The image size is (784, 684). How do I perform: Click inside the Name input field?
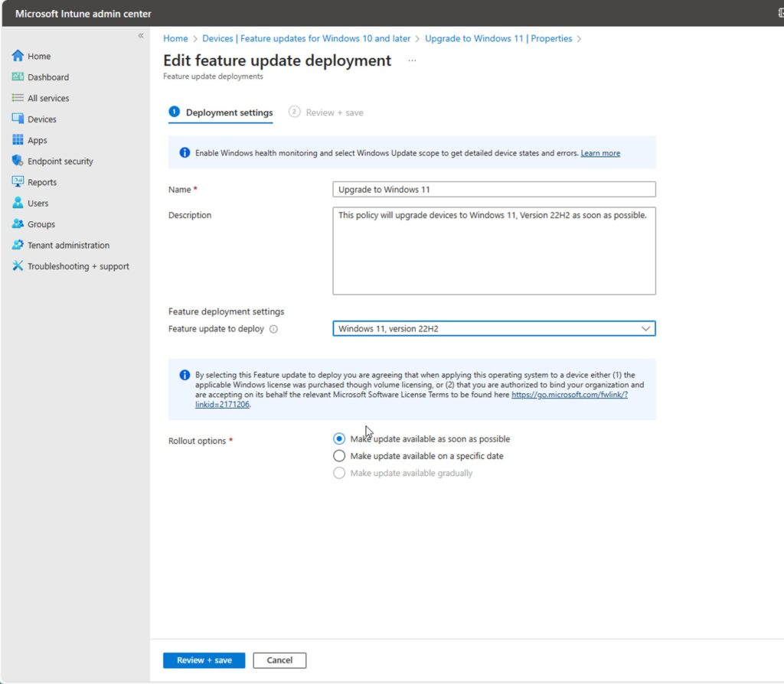[494, 189]
